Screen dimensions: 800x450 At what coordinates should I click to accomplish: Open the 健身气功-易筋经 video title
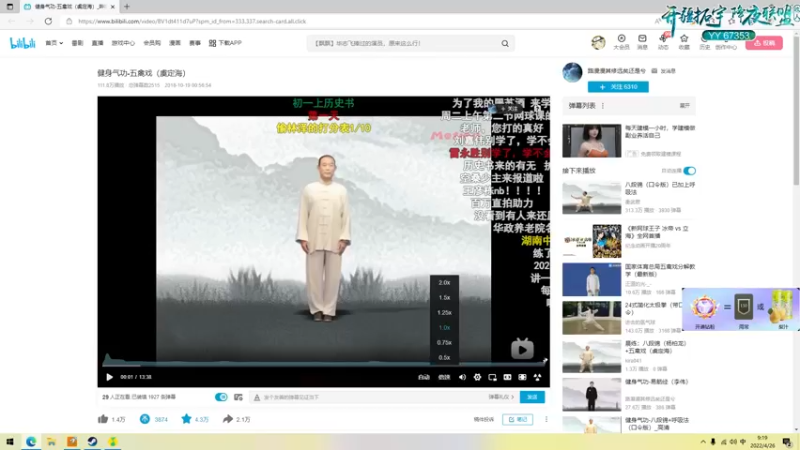(657, 382)
